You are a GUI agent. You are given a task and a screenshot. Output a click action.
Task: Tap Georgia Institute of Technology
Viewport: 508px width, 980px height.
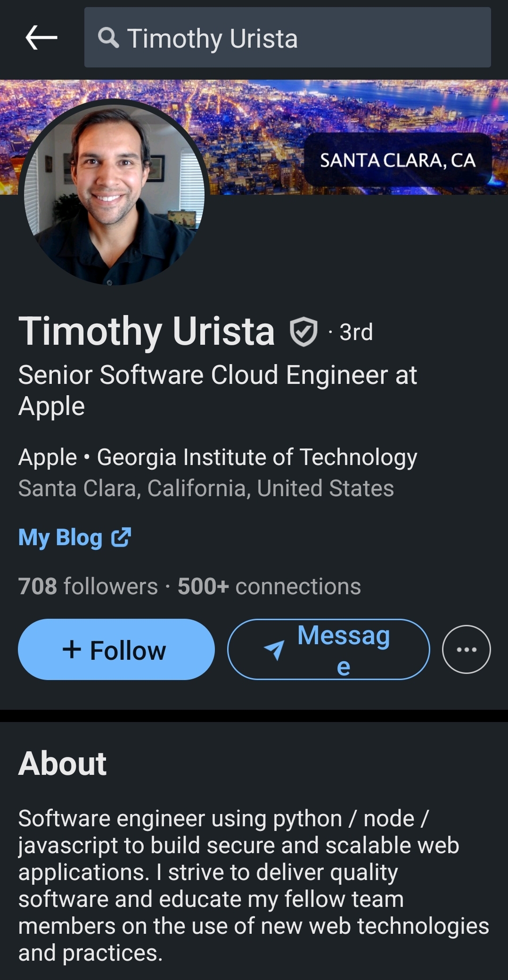point(257,457)
